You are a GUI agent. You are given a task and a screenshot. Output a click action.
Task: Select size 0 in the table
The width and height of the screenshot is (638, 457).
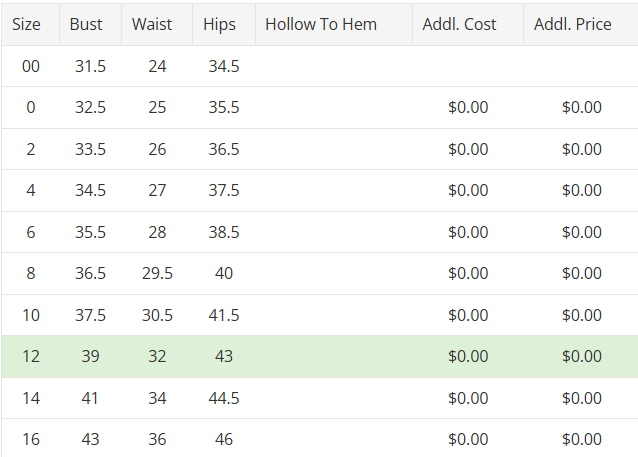[31, 108]
